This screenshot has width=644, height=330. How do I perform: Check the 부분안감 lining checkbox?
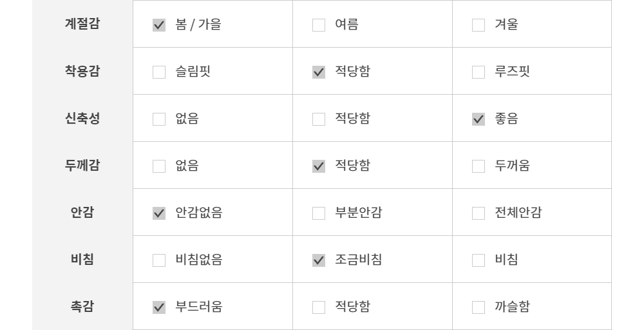[x=319, y=213]
